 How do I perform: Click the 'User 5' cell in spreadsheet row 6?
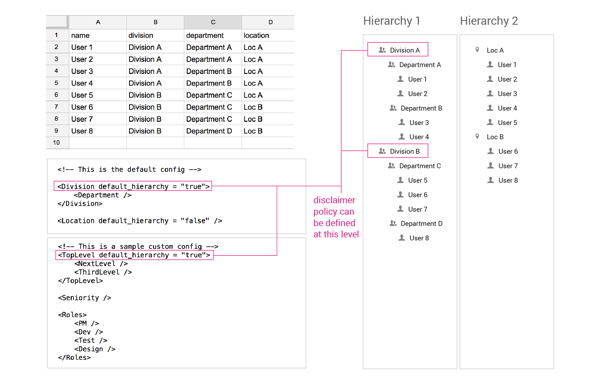[x=98, y=95]
